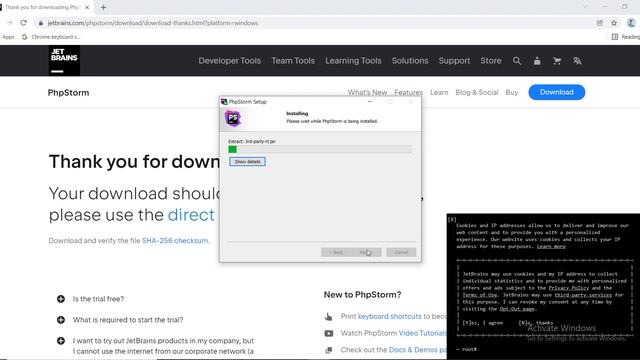This screenshot has height=360, width=640.
Task: Reload the page with refresh icon
Action: coord(24,23)
